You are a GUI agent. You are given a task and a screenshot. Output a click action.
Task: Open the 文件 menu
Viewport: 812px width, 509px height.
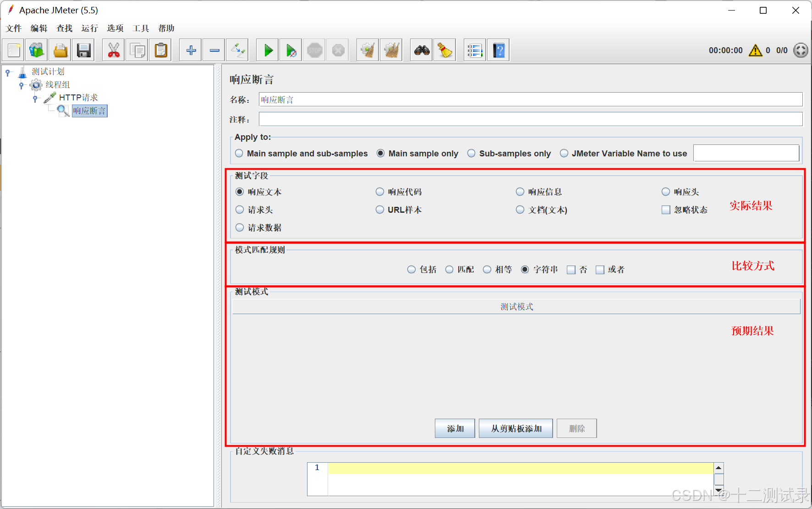pyautogui.click(x=14, y=28)
